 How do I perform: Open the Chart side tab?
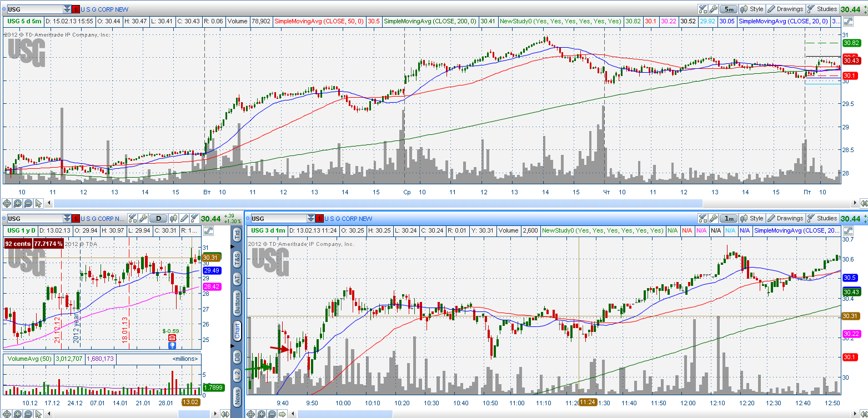[237, 331]
